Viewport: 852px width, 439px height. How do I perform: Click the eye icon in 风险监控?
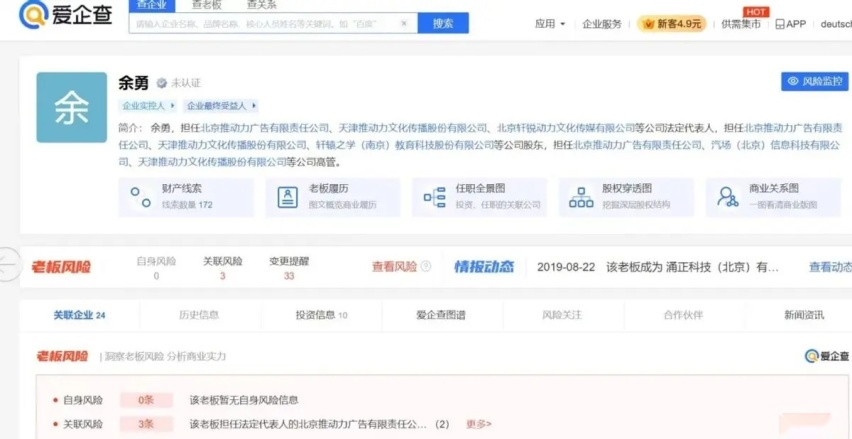tap(793, 81)
